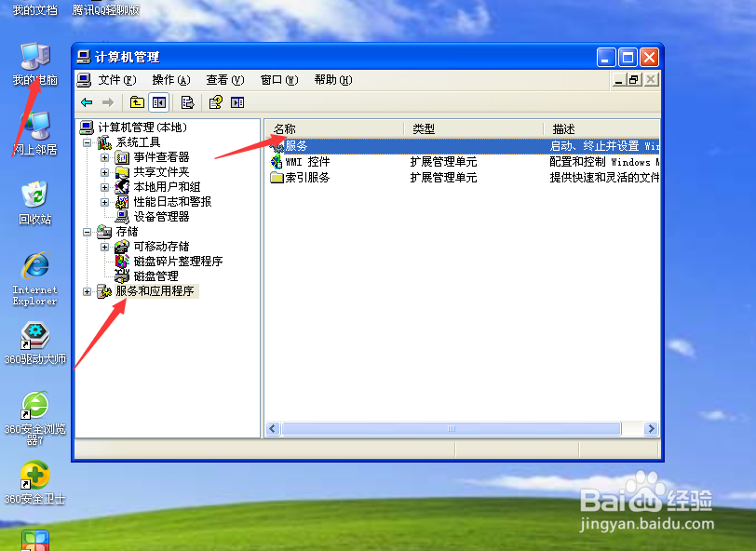
Task: Click the horizontal scrollbar right arrow
Action: (651, 428)
